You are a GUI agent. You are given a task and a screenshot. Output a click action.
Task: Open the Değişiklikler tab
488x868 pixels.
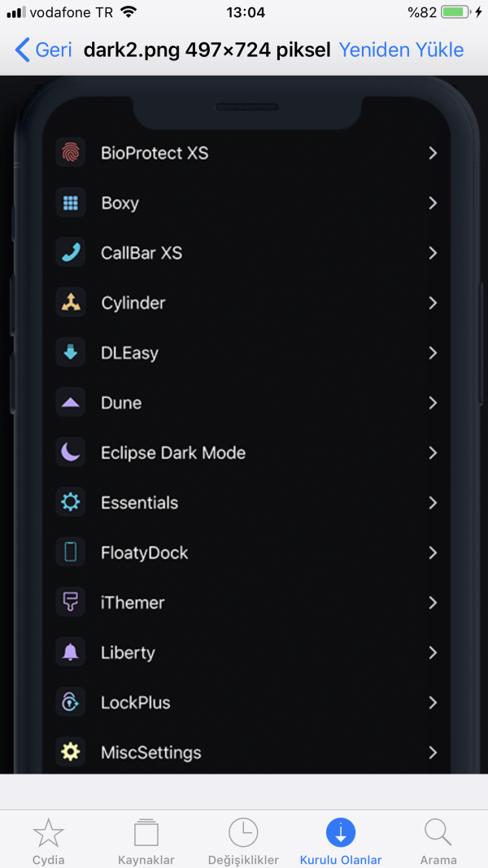click(x=243, y=841)
